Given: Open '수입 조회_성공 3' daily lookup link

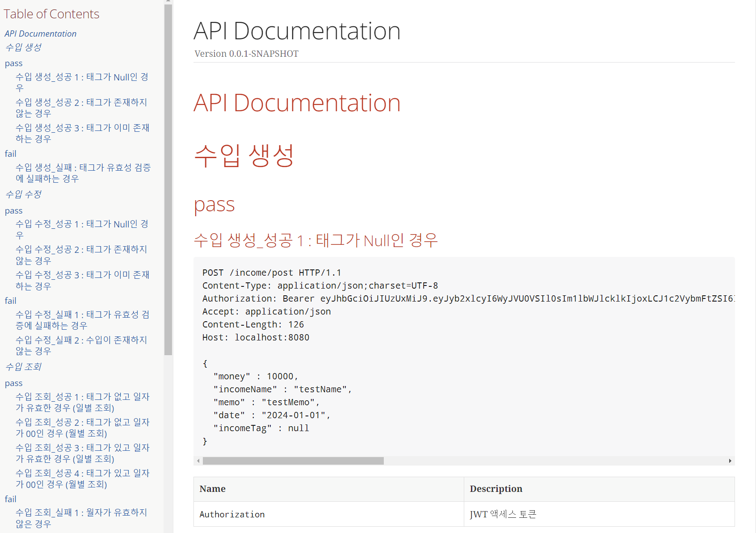Looking at the screenshot, I should [83, 453].
